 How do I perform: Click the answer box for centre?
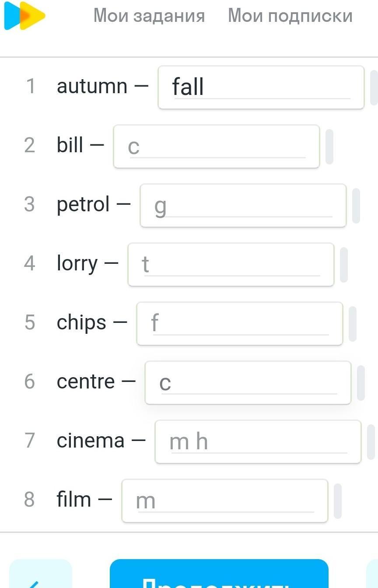tap(248, 383)
